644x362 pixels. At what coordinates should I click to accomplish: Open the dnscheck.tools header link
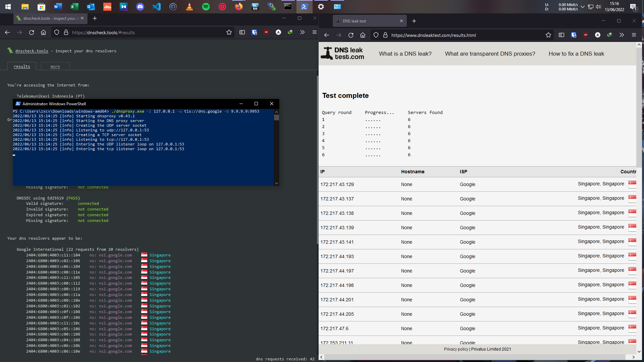[32, 51]
